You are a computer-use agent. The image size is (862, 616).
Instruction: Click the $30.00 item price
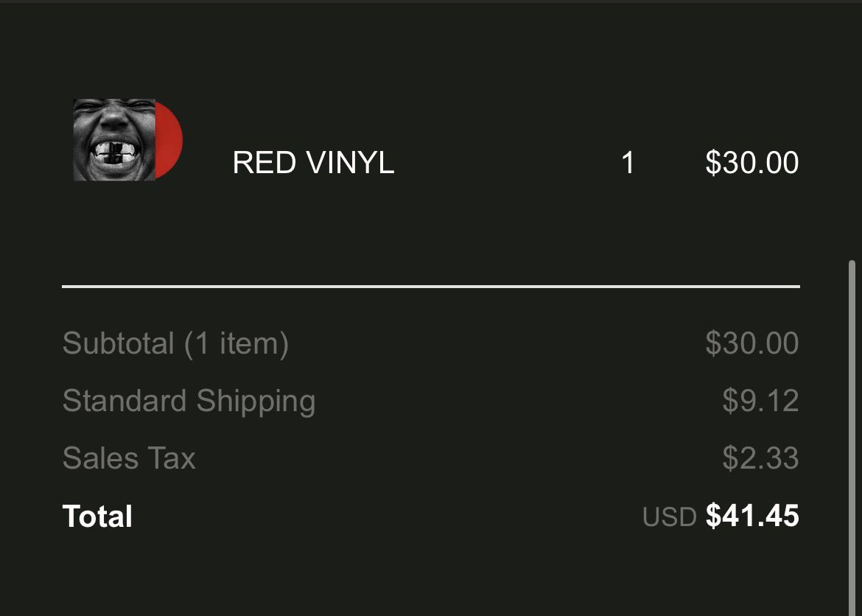tap(752, 162)
